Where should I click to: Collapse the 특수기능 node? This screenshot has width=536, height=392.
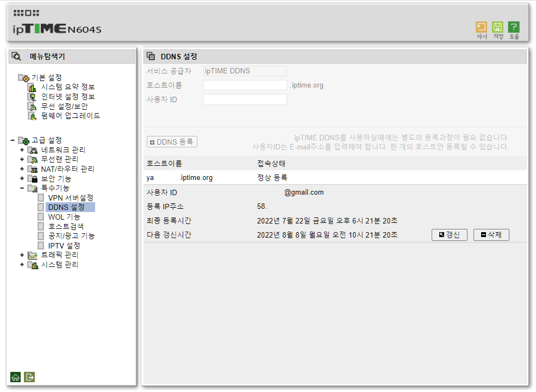coord(22,188)
